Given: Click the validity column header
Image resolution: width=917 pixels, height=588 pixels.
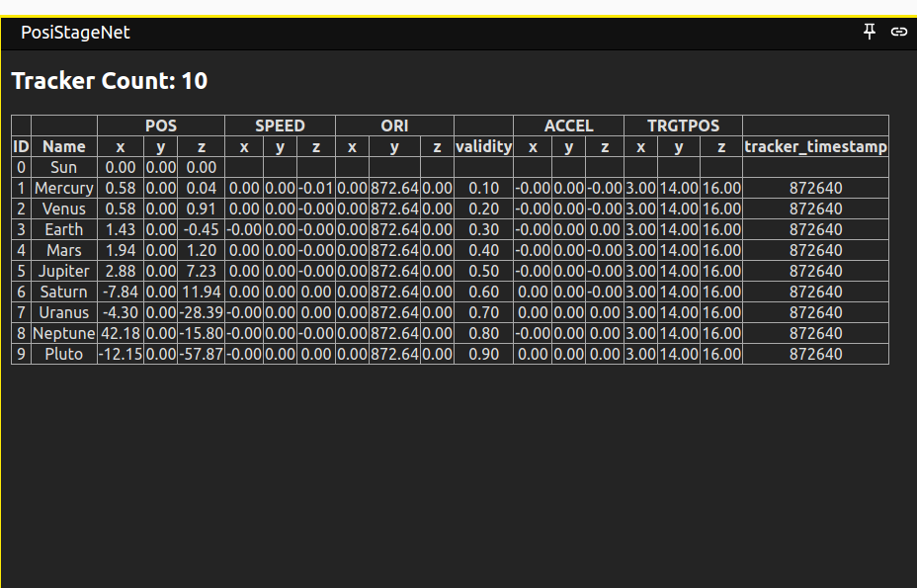Looking at the screenshot, I should tap(483, 146).
